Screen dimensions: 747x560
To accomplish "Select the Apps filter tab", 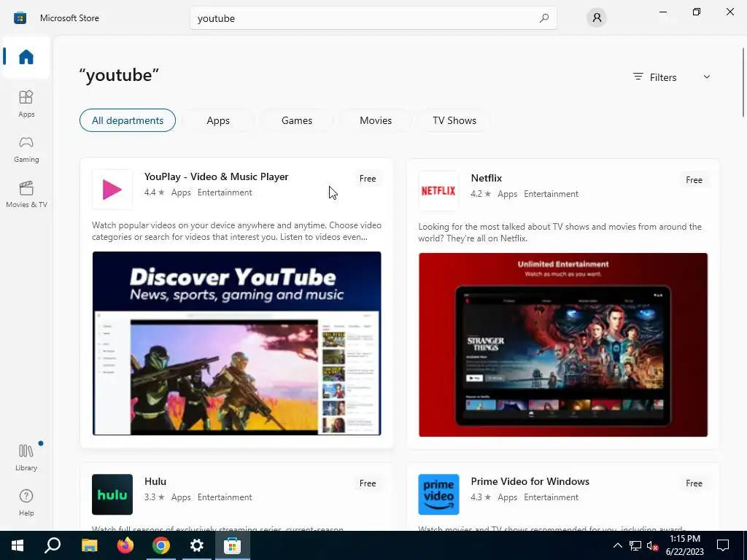I will (x=218, y=120).
